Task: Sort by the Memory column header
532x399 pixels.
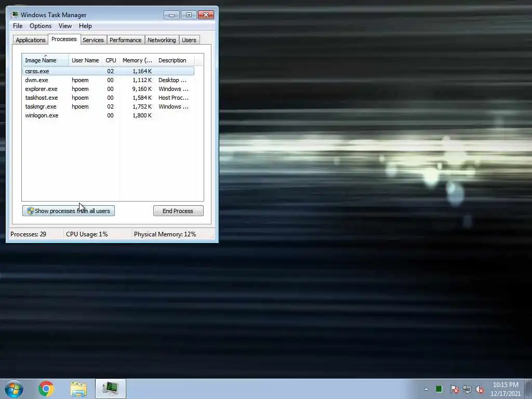Action: [137, 60]
